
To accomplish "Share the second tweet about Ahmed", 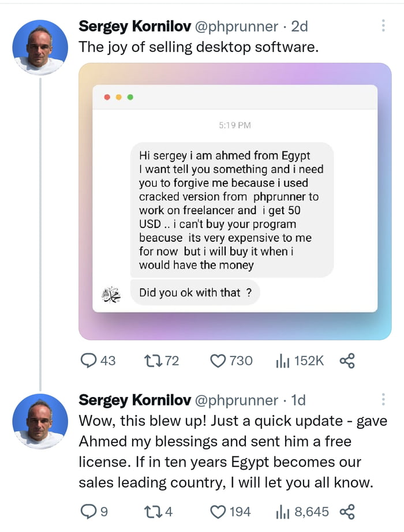I will pyautogui.click(x=347, y=511).
